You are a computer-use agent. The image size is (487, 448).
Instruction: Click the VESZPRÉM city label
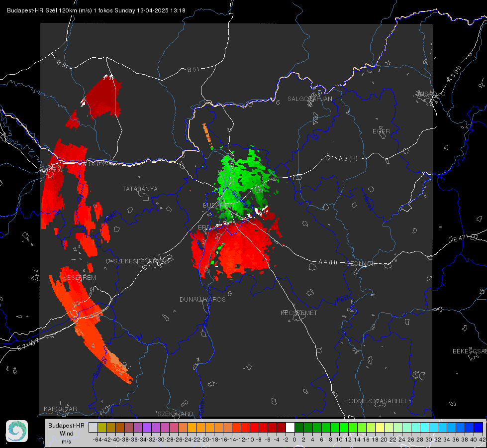80,278
